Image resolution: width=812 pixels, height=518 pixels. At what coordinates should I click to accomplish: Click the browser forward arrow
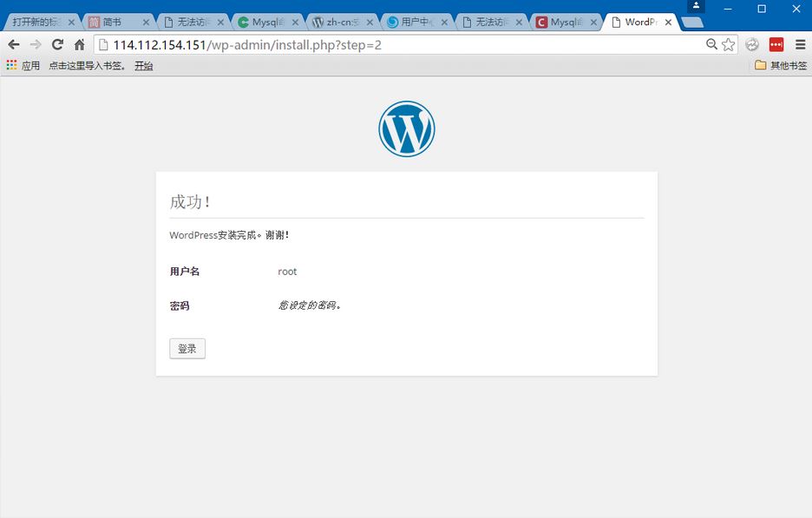coord(36,45)
